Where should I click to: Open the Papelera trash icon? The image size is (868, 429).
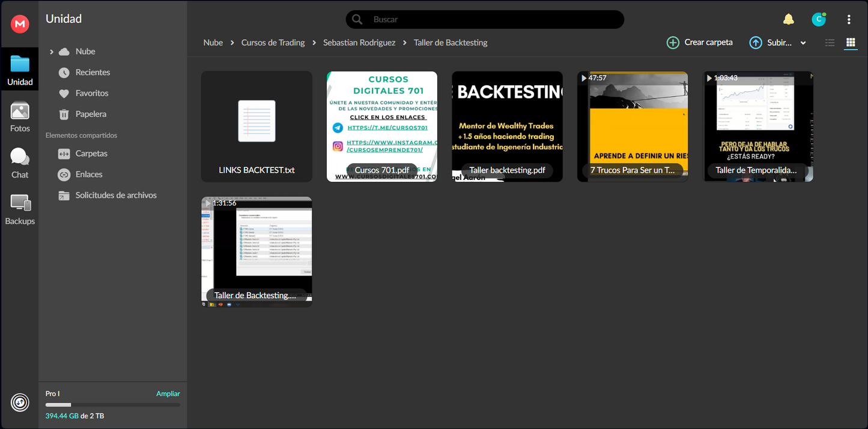[64, 114]
